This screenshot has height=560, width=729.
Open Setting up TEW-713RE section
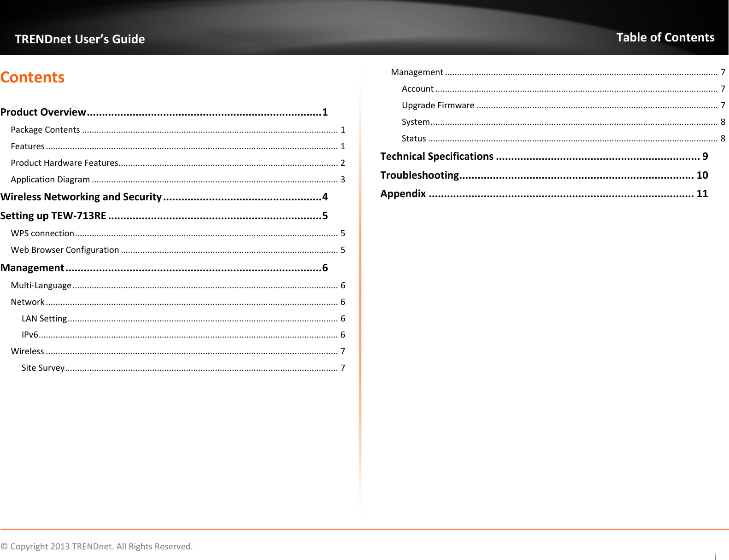164,216
